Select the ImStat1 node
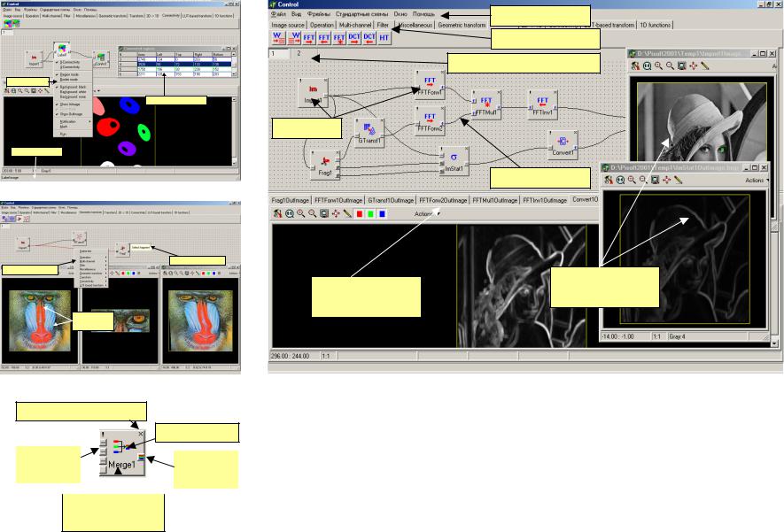Image resolution: width=784 pixels, height=532 pixels. tap(454, 160)
